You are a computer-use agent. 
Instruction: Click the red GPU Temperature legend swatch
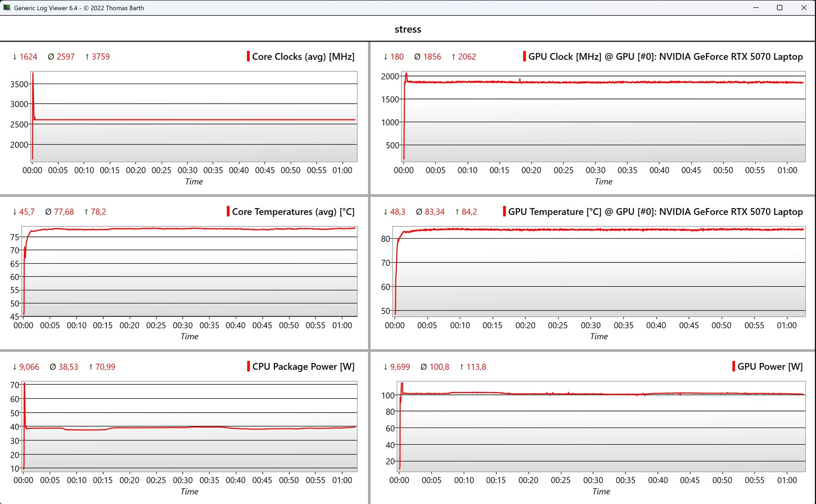(x=504, y=211)
